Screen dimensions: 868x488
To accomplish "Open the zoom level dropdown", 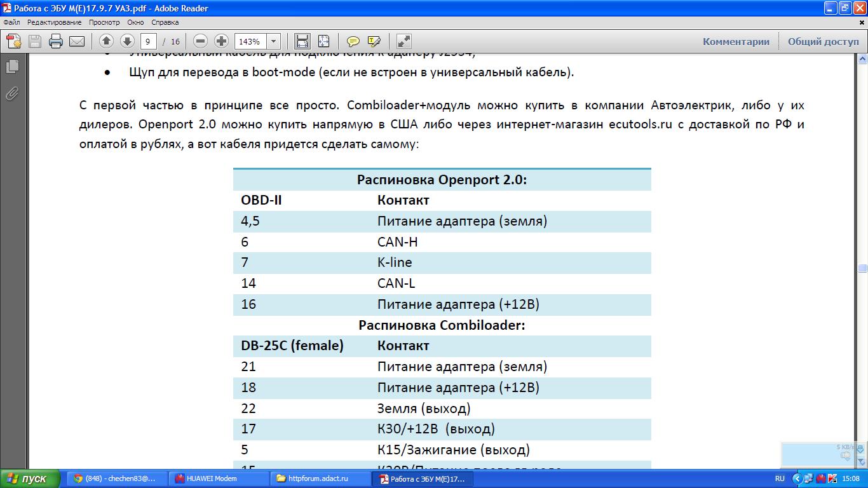I will click(273, 41).
